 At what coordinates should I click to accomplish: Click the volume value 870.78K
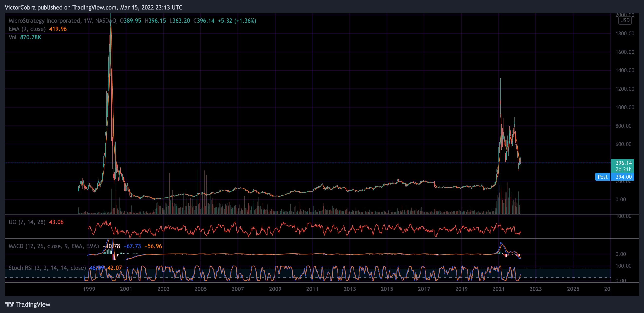pos(30,37)
